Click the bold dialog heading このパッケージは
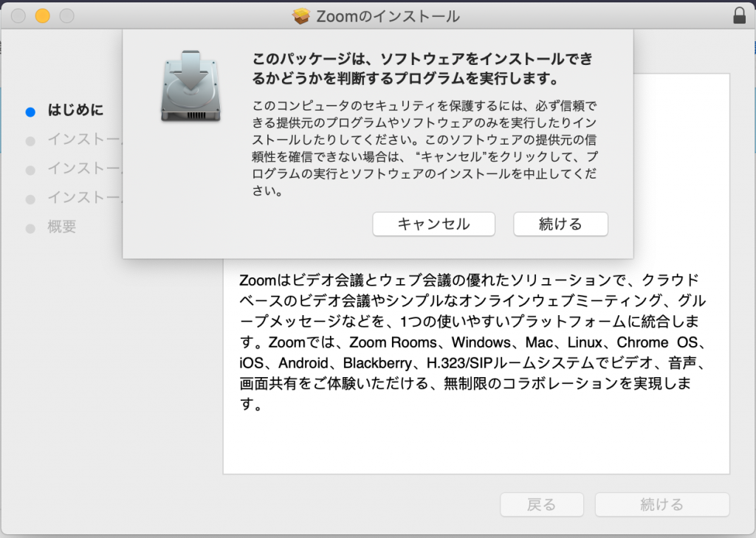The height and width of the screenshot is (538, 756). (422, 68)
